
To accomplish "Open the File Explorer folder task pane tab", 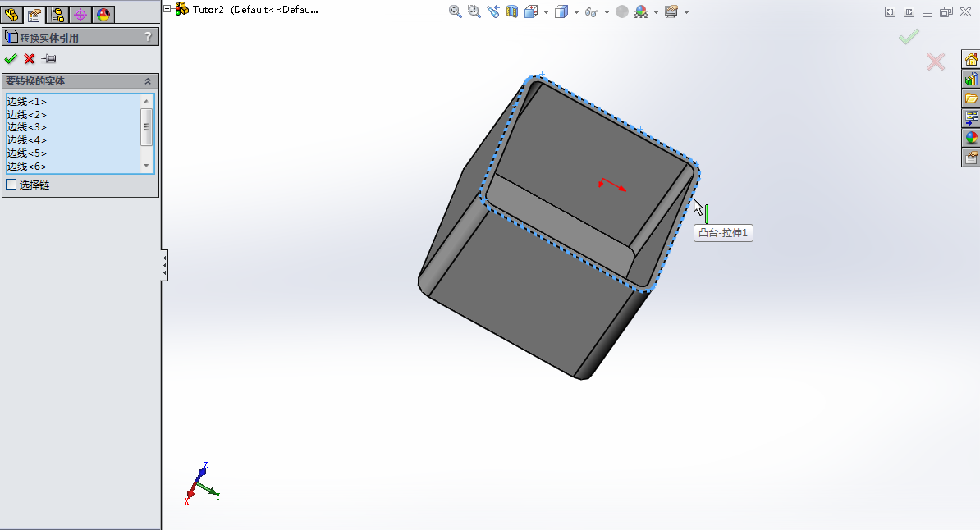I will 971,98.
